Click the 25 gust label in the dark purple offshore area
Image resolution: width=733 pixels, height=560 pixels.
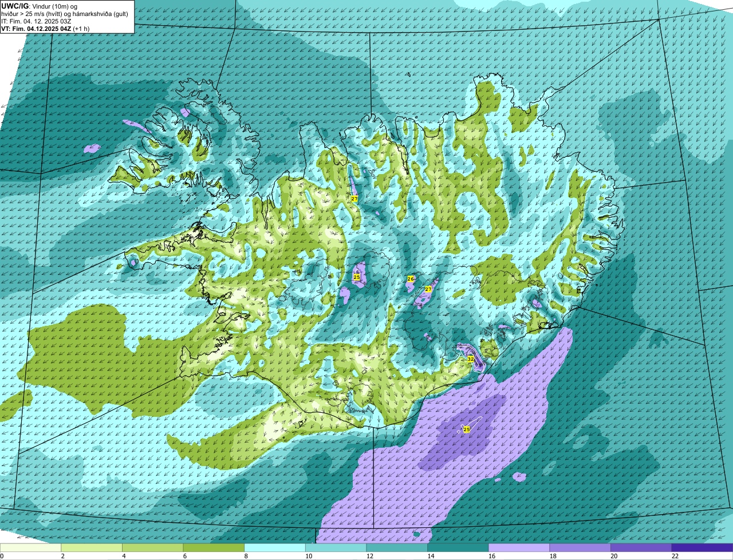coord(467,429)
